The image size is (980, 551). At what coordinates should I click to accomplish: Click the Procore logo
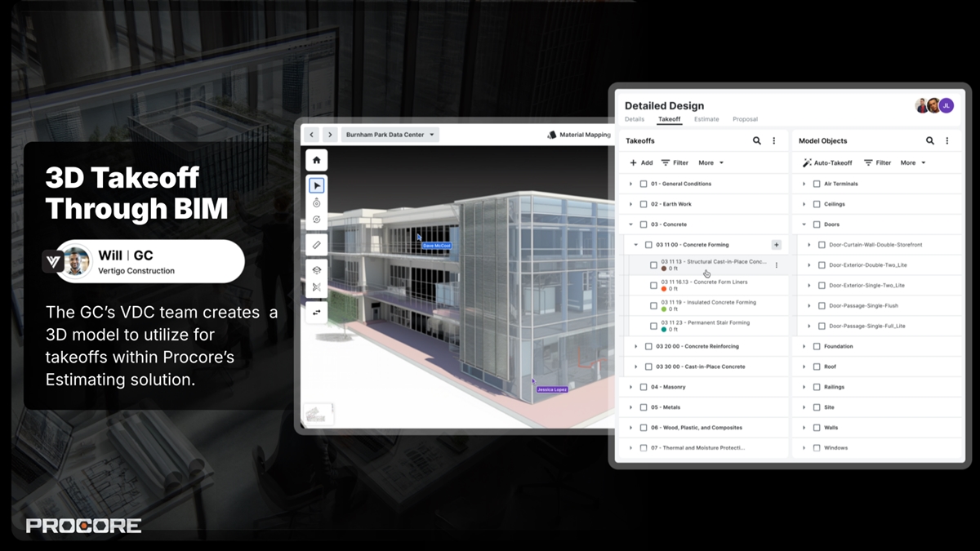pos(84,526)
